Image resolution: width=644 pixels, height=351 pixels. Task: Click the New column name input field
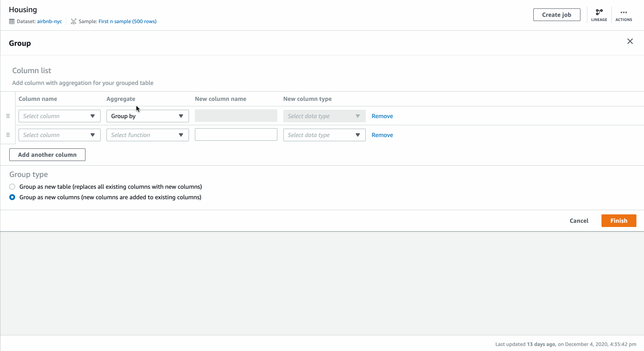point(236,135)
